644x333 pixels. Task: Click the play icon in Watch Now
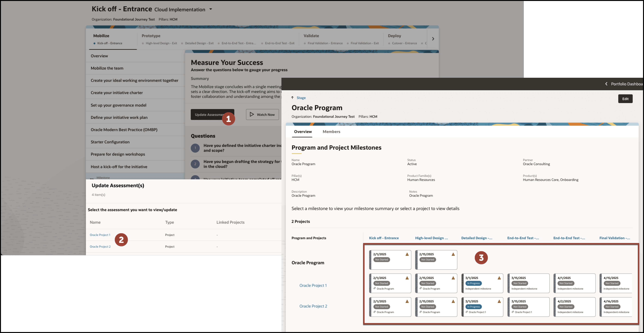pos(252,114)
